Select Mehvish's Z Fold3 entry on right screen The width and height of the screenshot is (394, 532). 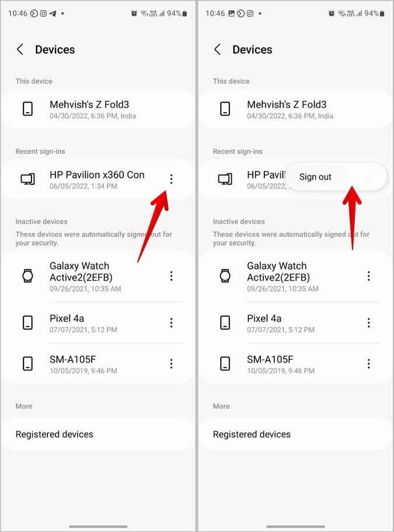(295, 109)
